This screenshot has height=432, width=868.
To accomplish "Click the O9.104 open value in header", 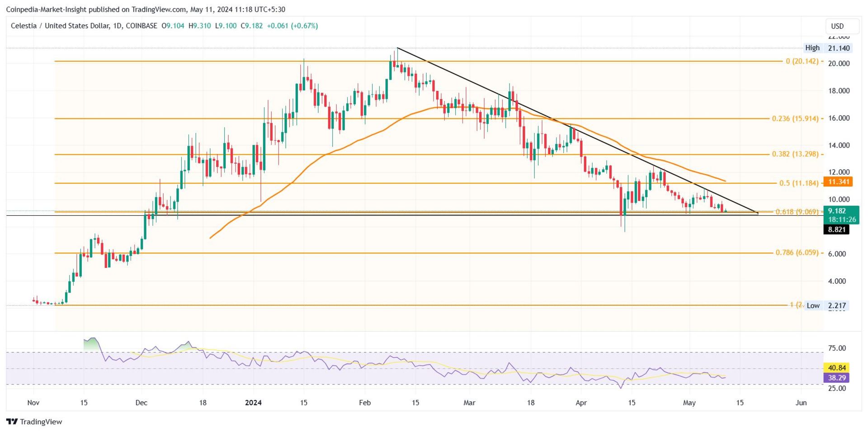I will pos(173,26).
